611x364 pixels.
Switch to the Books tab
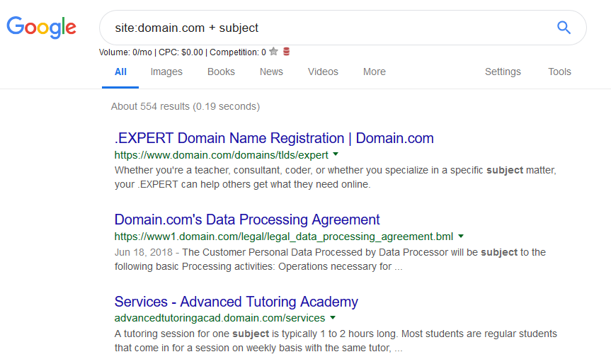coord(221,72)
